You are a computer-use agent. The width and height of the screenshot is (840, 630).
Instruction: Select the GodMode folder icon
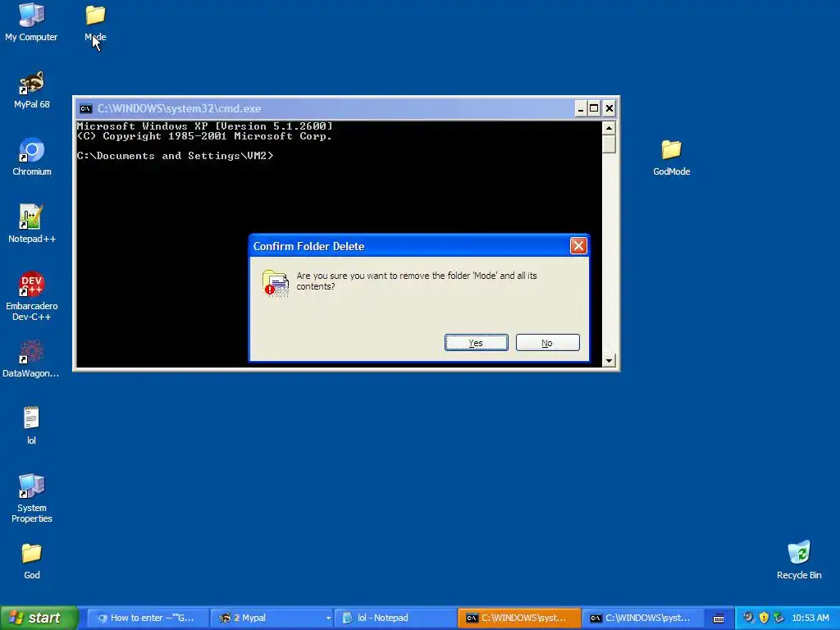[x=671, y=157]
